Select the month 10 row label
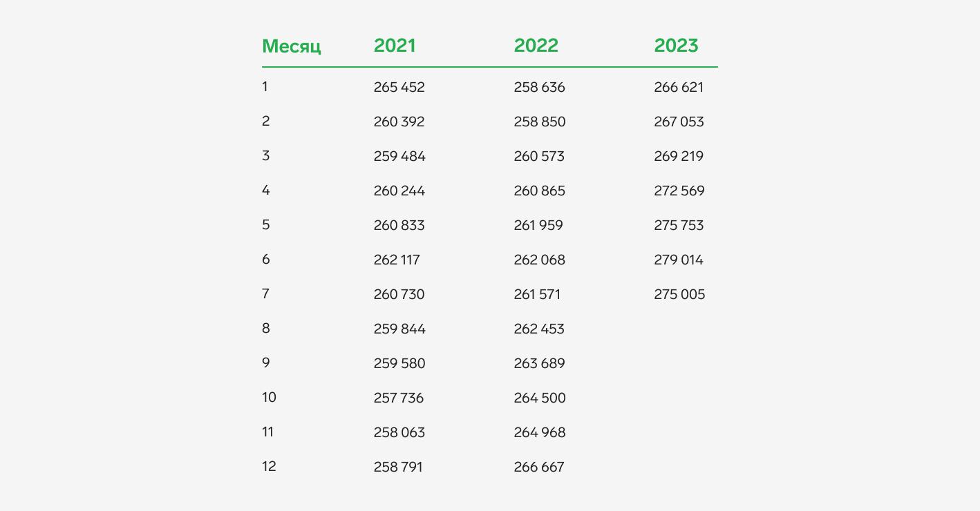 269,398
